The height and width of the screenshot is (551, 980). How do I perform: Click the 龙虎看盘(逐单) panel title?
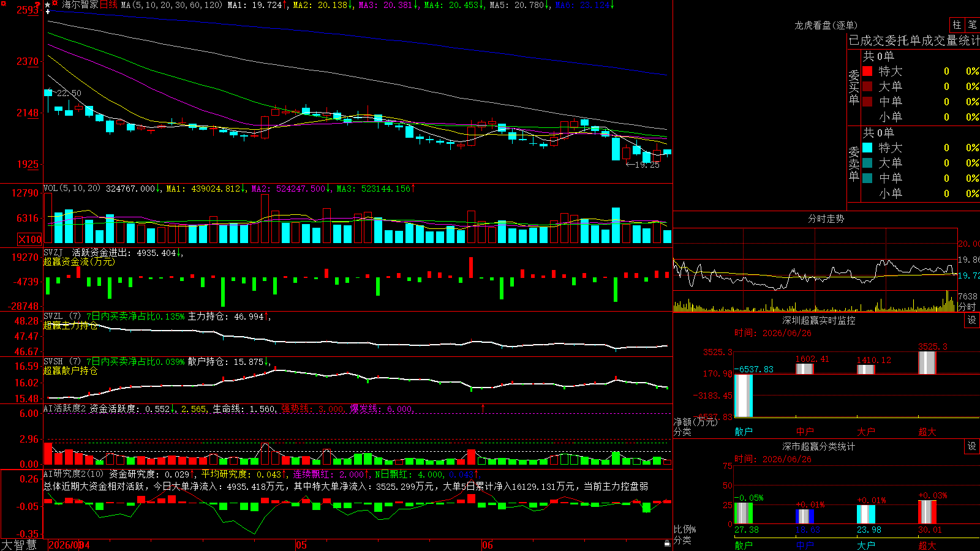pos(826,25)
